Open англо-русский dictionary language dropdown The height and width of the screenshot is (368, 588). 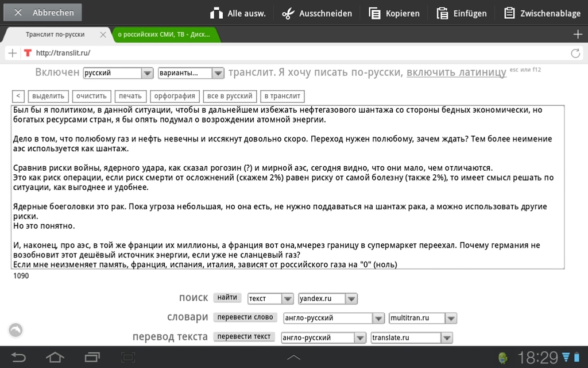pos(334,318)
